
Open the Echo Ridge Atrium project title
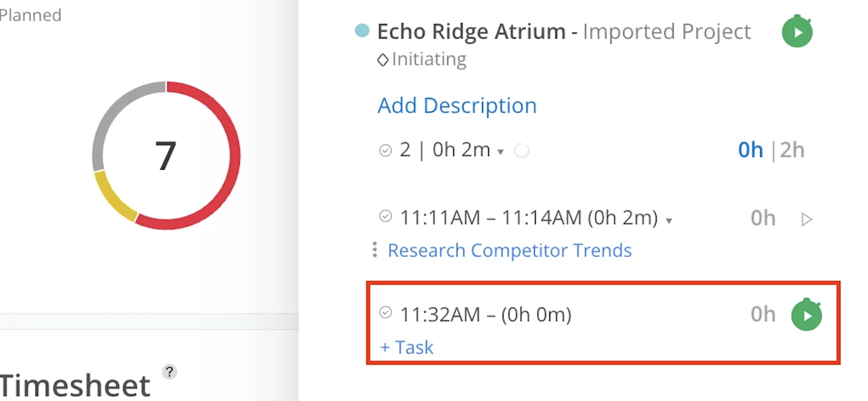coord(471,32)
